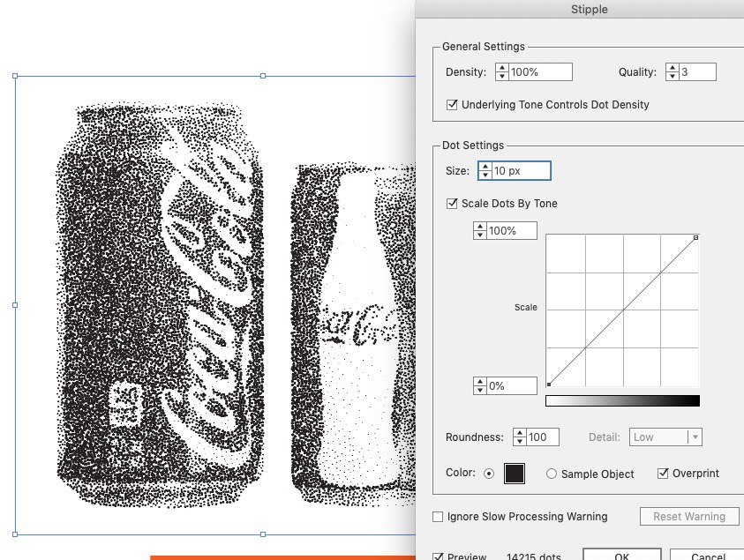Select the bottom-left point of the scale curve
This screenshot has height=560, width=744.
pyautogui.click(x=549, y=385)
